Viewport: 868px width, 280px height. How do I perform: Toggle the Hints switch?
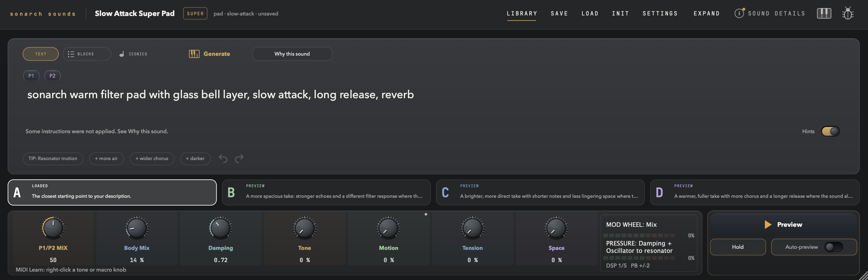click(x=830, y=131)
